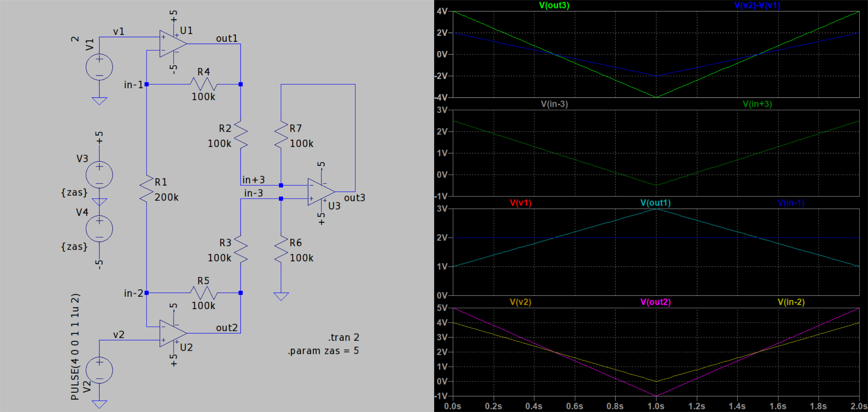868x412 pixels.
Task: Click the -4V label on top plot axis
Action: pyautogui.click(x=441, y=97)
